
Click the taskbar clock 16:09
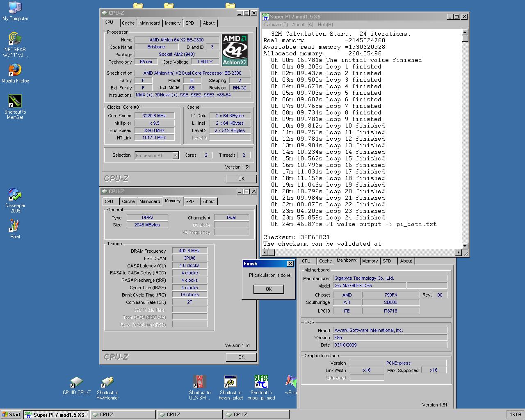515,415
